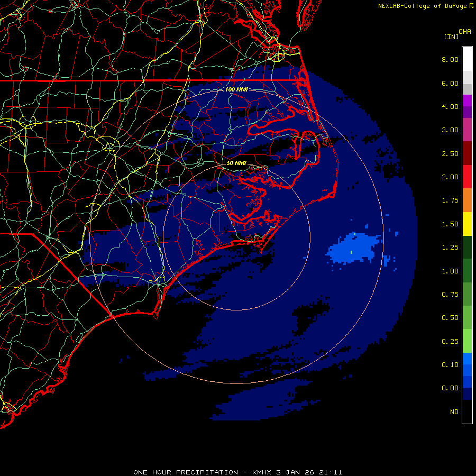The image size is (476, 476).
Task: Click the "0.00" legend value
Action: point(450,388)
